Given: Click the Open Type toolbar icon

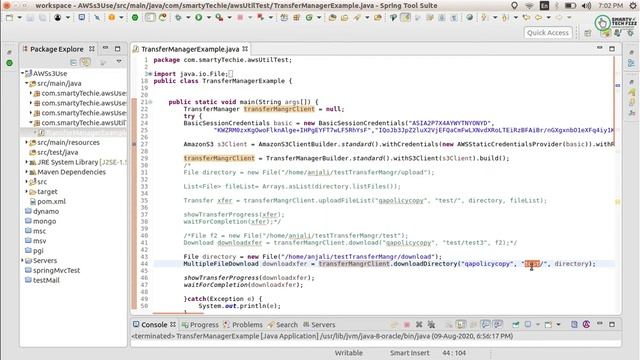Looking at the screenshot, I should point(333,18).
